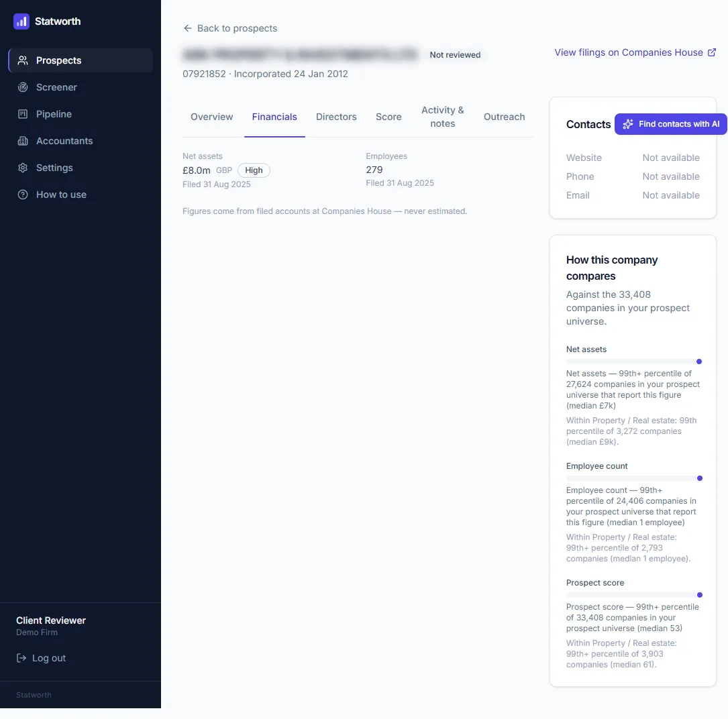The image size is (728, 719).
Task: Open the Accountants section
Action: [81, 141]
